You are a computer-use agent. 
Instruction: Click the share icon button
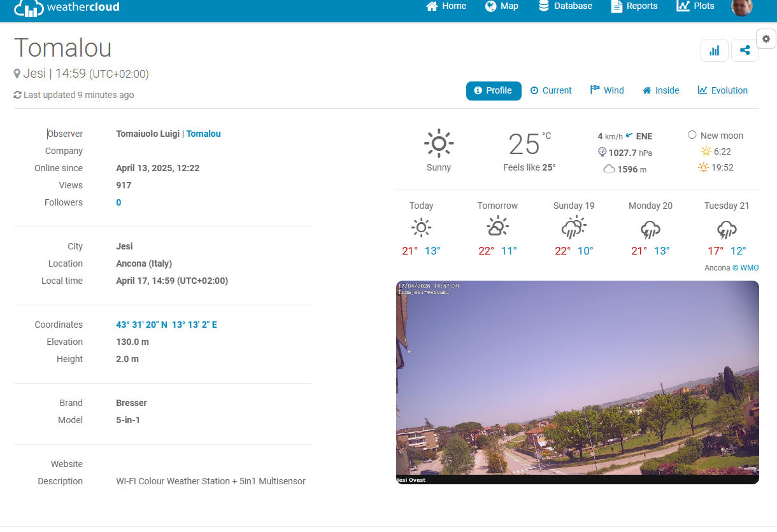tap(745, 51)
